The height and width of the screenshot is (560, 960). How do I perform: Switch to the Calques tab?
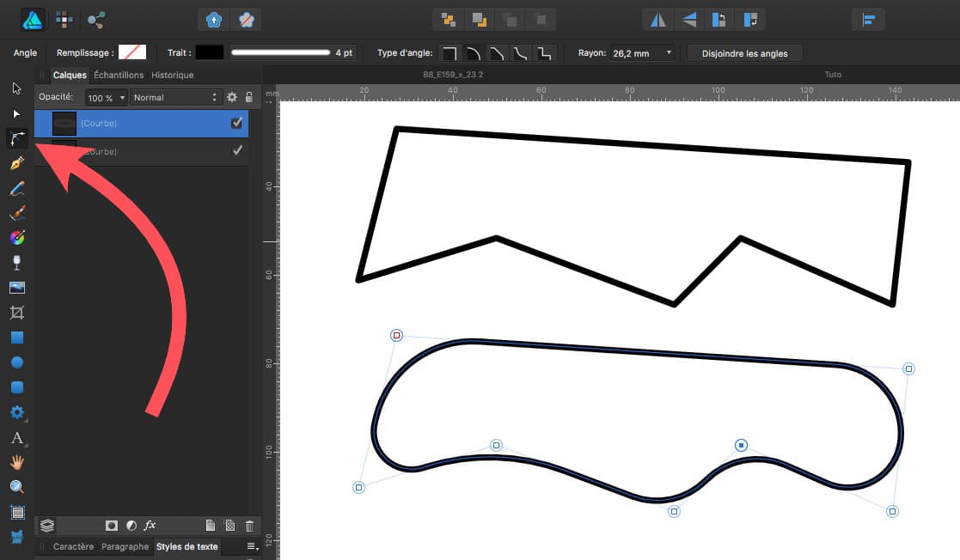coord(70,76)
